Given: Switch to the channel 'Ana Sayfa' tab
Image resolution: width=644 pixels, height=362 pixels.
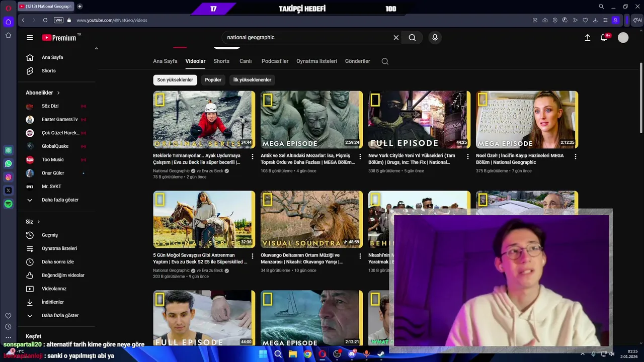Looking at the screenshot, I should click(165, 61).
